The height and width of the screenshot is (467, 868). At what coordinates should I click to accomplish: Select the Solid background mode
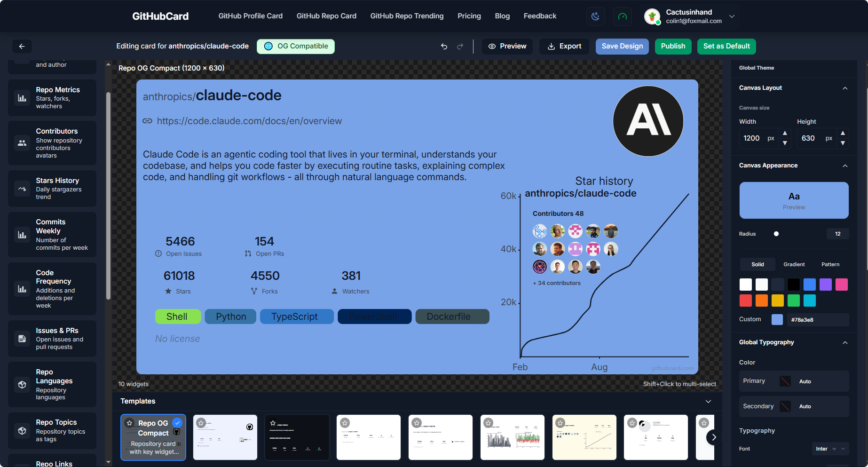pos(758,264)
